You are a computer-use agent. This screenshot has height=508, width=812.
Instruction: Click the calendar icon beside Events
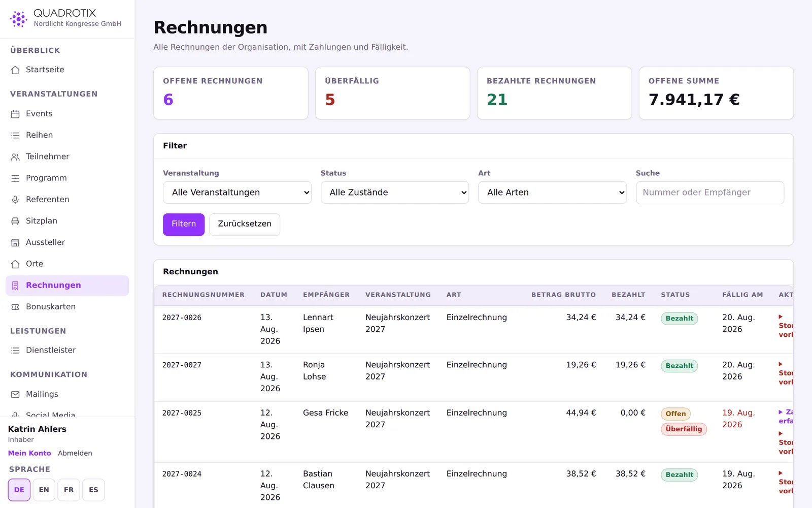pyautogui.click(x=15, y=114)
